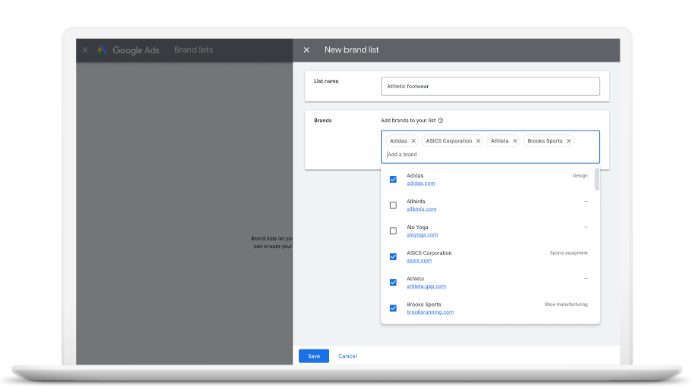Select the Alo Yoga brand name
The image size is (692, 388).
click(x=417, y=227)
